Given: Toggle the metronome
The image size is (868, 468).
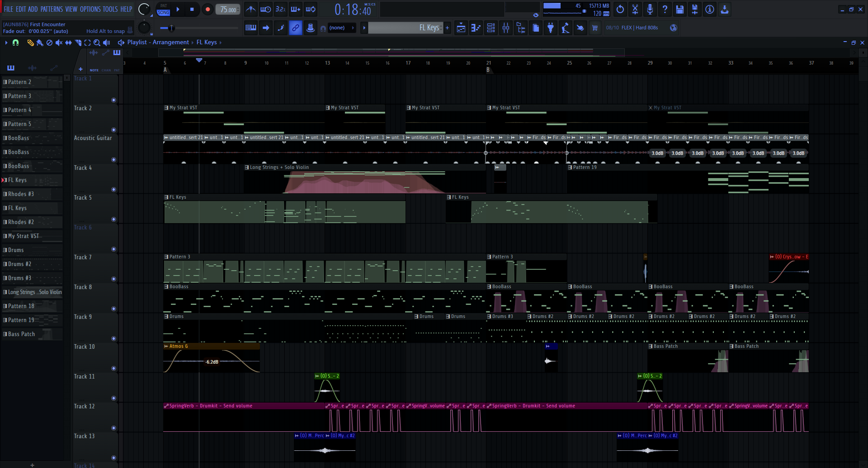Looking at the screenshot, I should 251,9.
